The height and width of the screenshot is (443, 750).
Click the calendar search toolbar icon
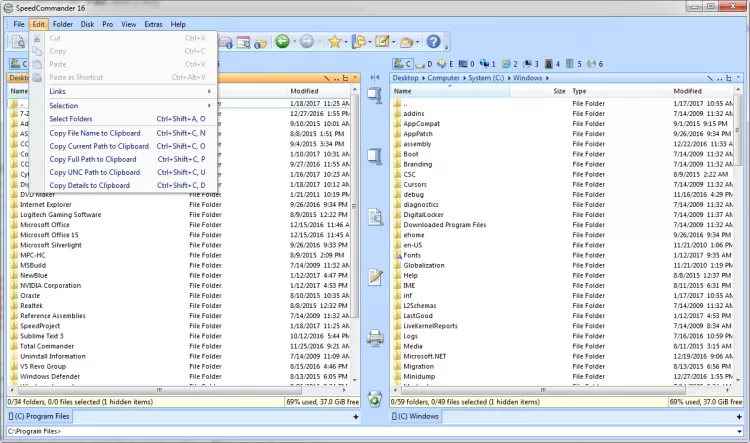(243, 42)
